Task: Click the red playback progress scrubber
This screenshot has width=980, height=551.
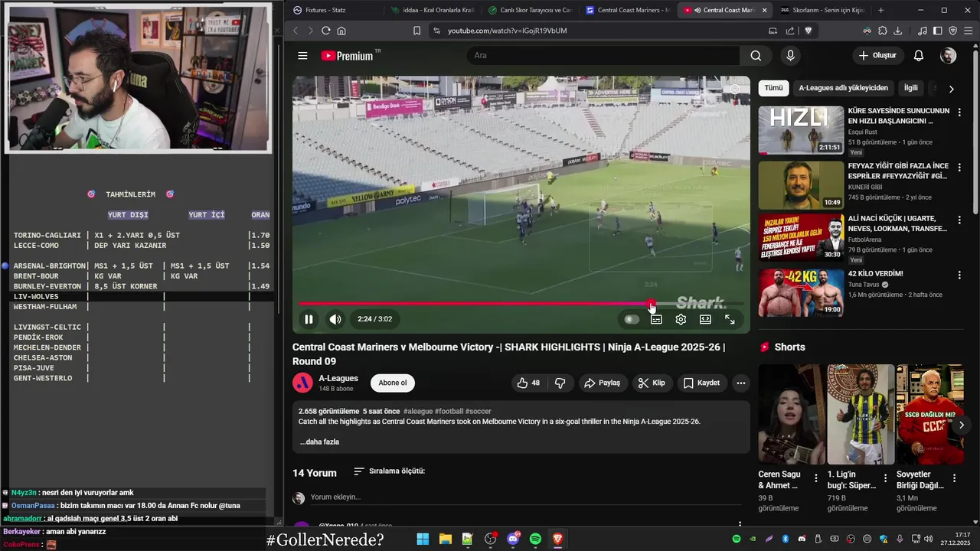Action: (x=651, y=304)
